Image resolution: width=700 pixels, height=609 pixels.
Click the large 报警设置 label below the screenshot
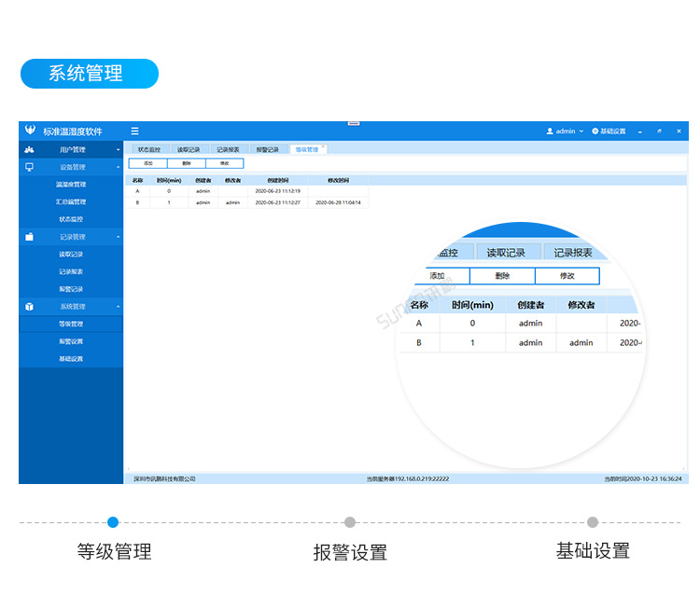(x=350, y=552)
